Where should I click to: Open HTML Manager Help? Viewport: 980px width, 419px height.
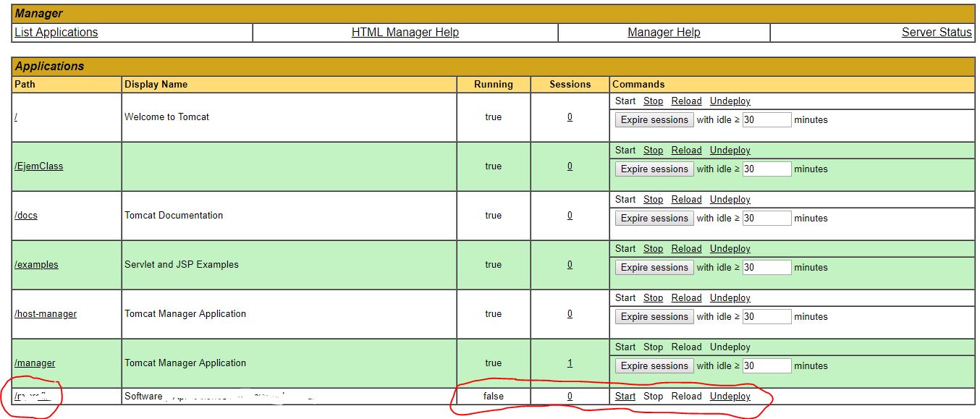click(405, 32)
